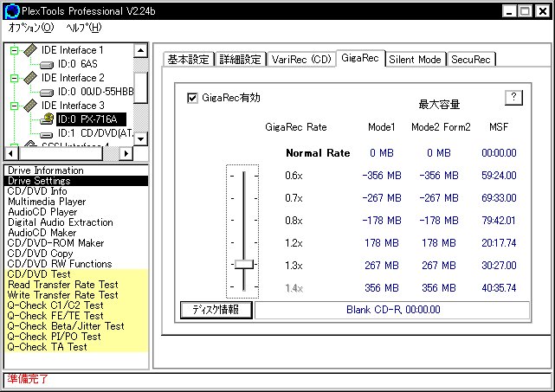Open Read Transfer Rate Test
This screenshot has height=392, width=555.
75,285
